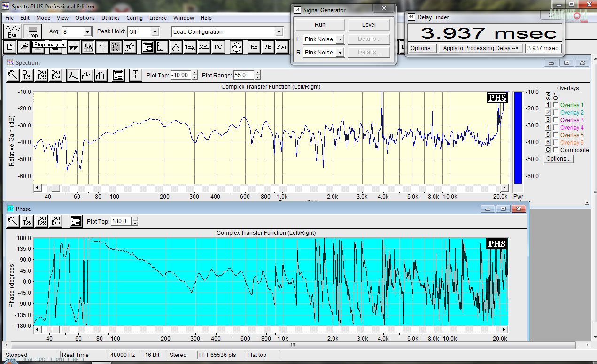Click Apply to Processing Delay button

(x=480, y=48)
